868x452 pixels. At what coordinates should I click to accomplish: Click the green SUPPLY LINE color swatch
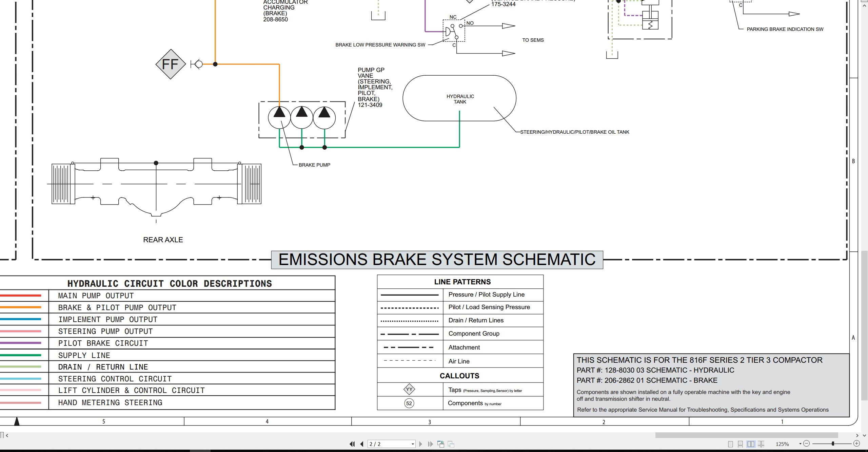(21, 355)
